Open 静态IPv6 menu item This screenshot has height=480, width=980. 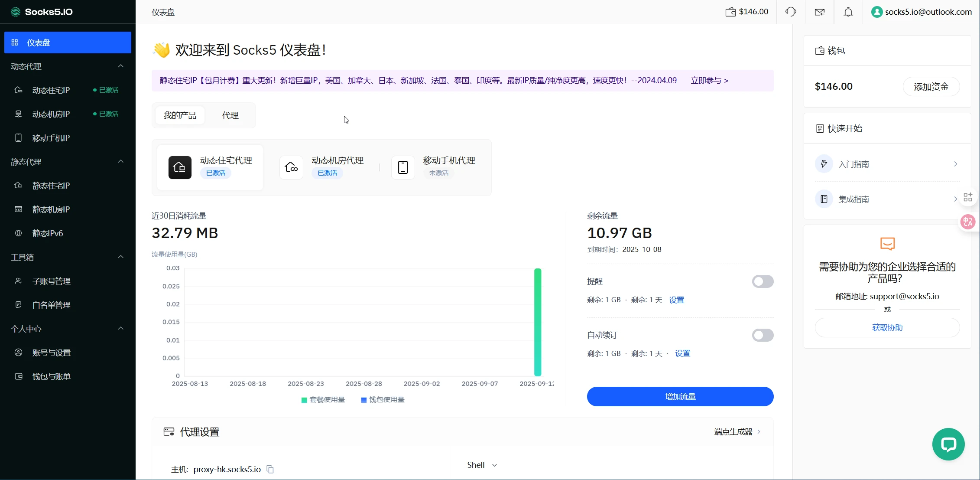(x=68, y=233)
